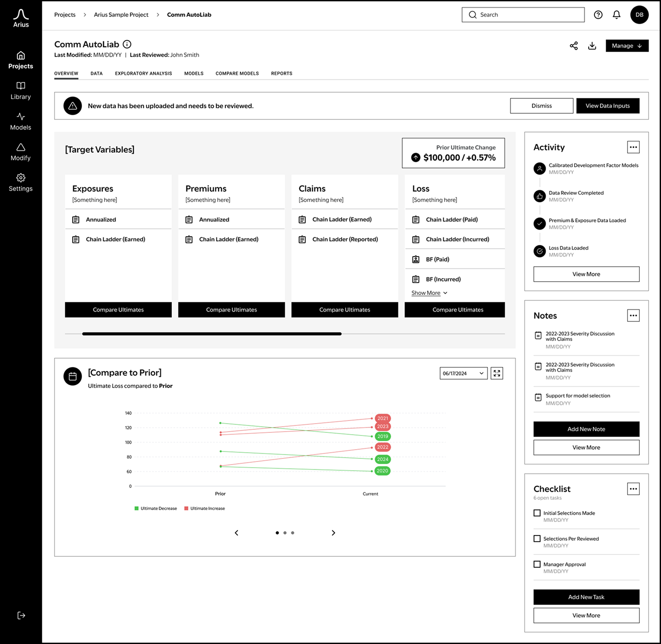Click Compare Ultimates under Premiums

[x=231, y=310]
